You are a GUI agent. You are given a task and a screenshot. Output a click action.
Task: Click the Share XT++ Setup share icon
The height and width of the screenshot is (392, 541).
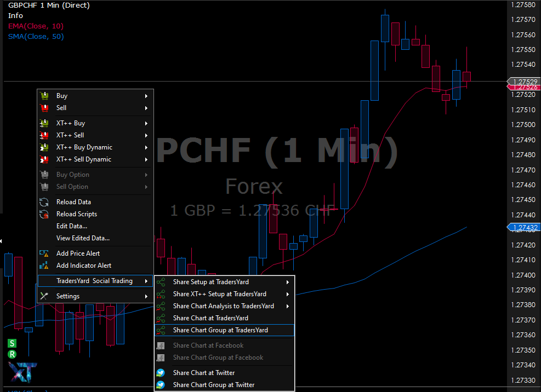161,294
